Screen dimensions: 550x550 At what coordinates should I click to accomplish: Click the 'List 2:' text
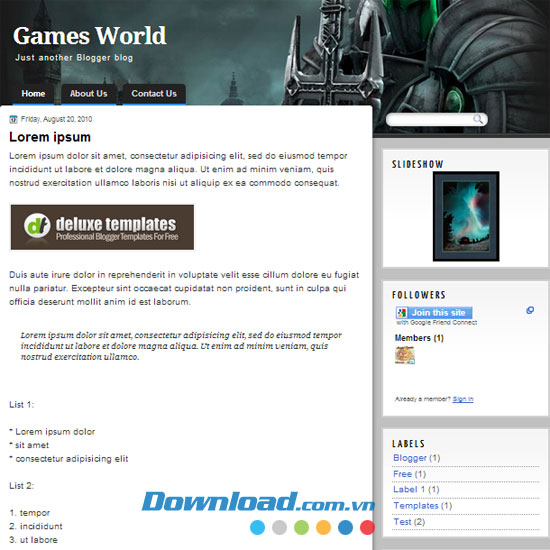pos(21,486)
